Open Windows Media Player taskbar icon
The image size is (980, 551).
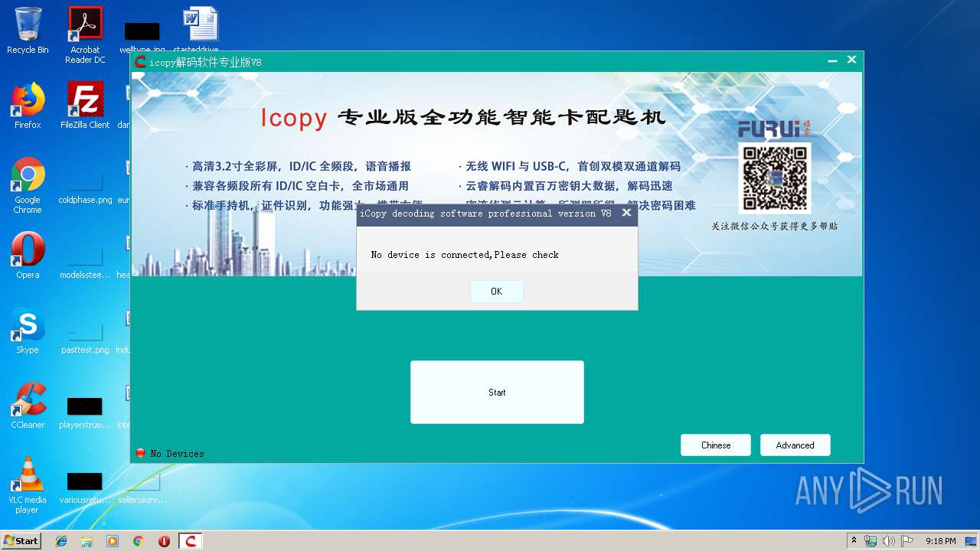113,541
